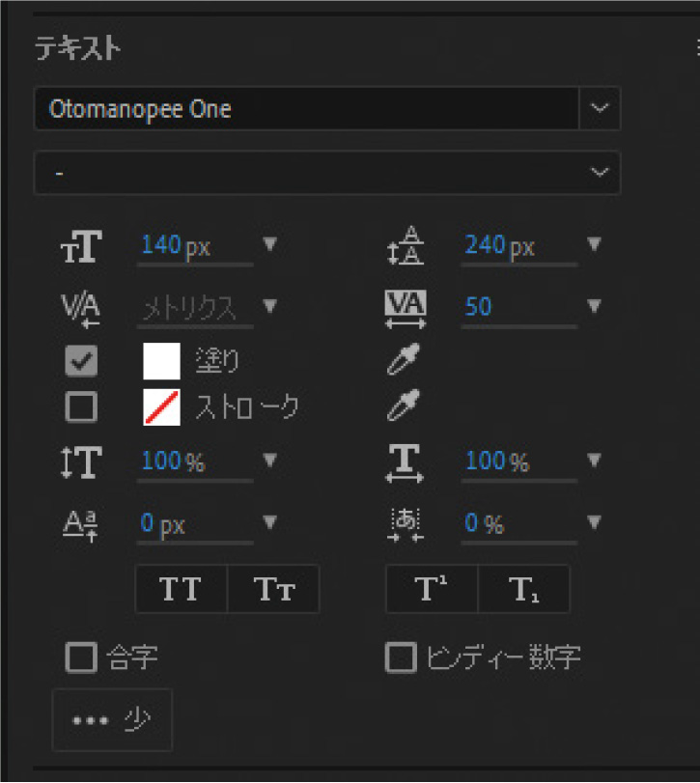Apply subscript text style

click(524, 590)
